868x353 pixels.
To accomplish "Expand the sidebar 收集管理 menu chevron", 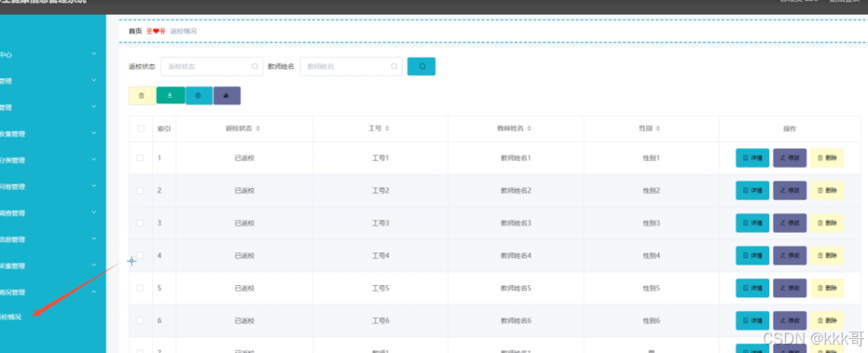I will click(93, 133).
